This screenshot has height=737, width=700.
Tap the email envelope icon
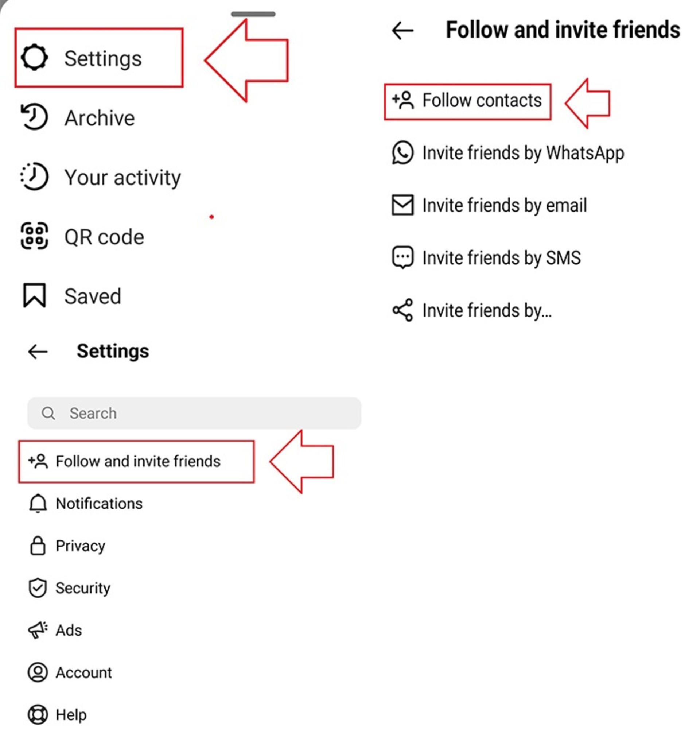click(402, 205)
